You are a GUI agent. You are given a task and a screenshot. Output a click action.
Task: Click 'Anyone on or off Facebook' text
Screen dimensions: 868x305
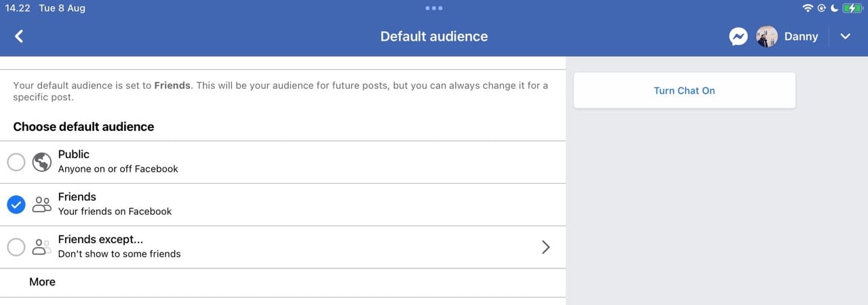click(118, 169)
